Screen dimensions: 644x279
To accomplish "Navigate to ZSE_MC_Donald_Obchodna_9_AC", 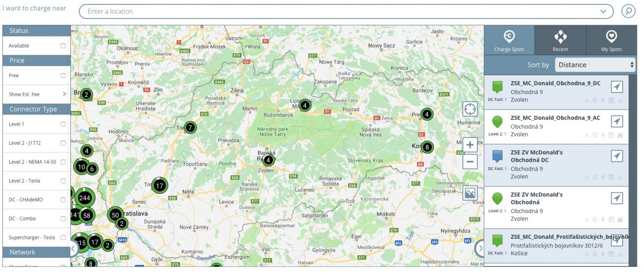I will pos(616,121).
